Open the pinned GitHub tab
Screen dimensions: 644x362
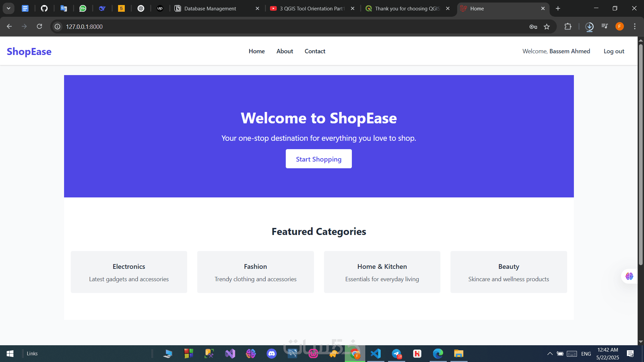44,8
